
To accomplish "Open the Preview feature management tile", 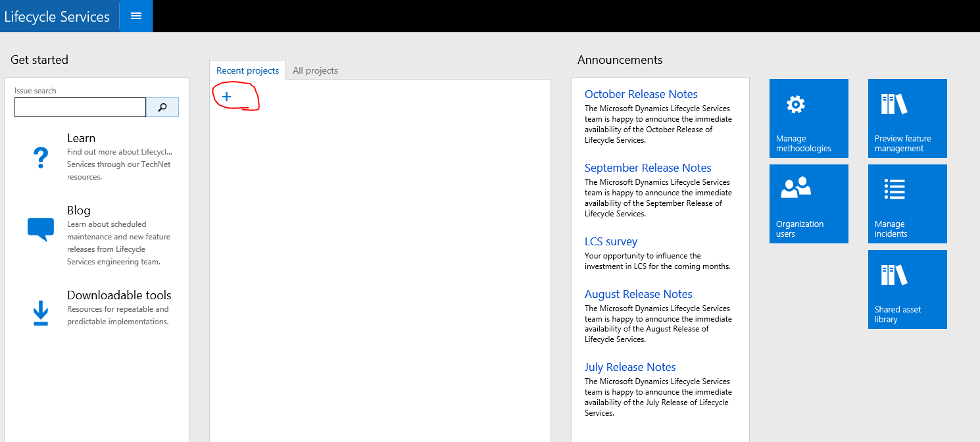I will click(908, 118).
